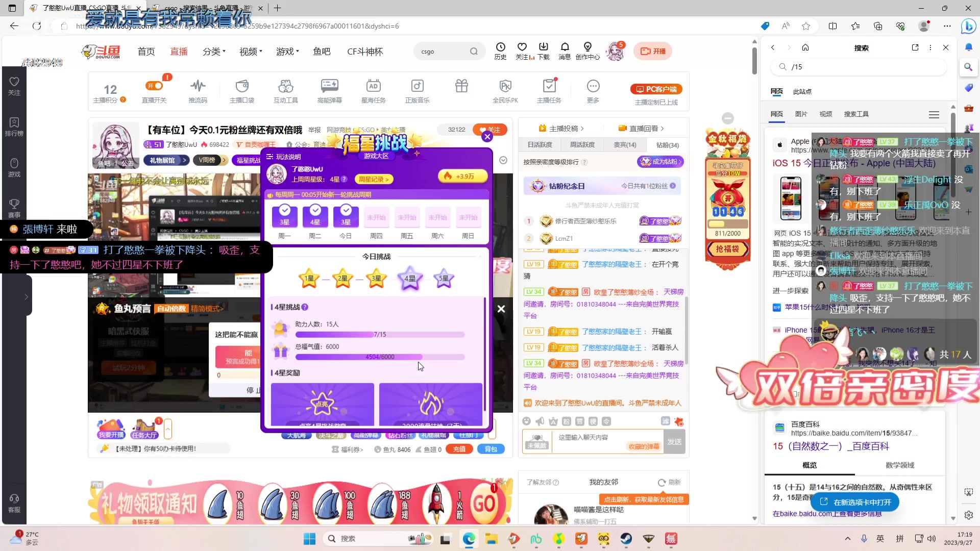Click the gift box icon in streamer toolbar

click(461, 86)
